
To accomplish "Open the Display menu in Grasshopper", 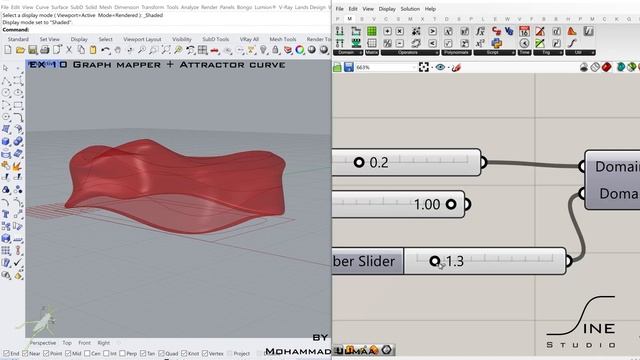I will pyautogui.click(x=387, y=9).
